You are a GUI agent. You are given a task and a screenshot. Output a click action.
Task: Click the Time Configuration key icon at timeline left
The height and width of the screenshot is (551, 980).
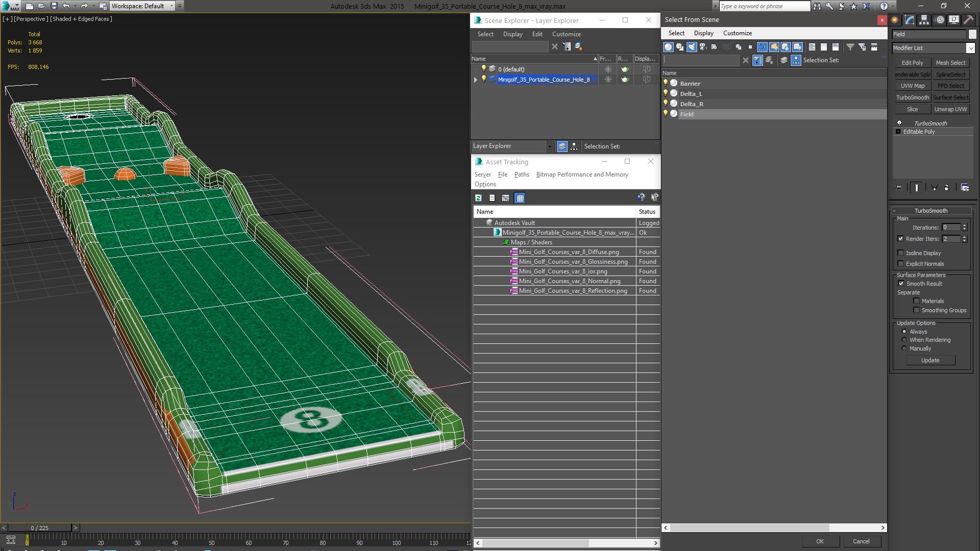point(11,540)
